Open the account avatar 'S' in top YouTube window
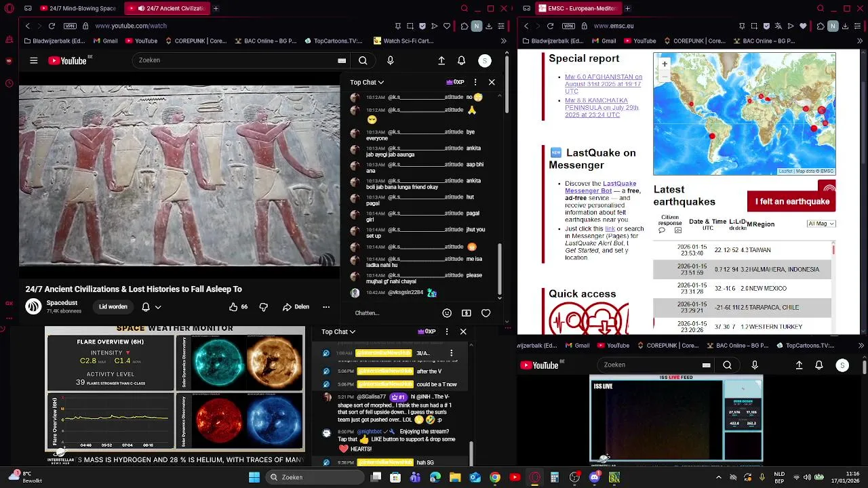The image size is (868, 488). pos(484,60)
